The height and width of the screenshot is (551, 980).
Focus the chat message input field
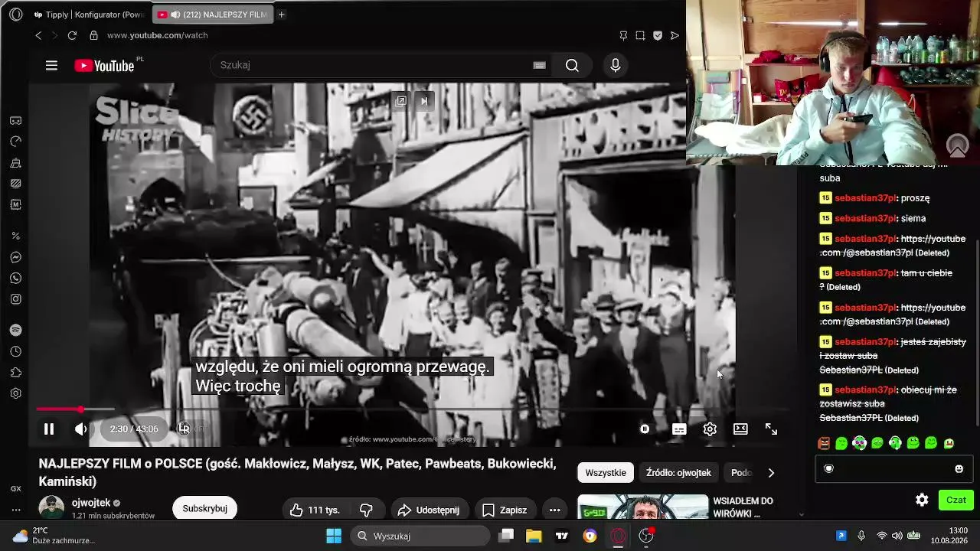tap(893, 468)
